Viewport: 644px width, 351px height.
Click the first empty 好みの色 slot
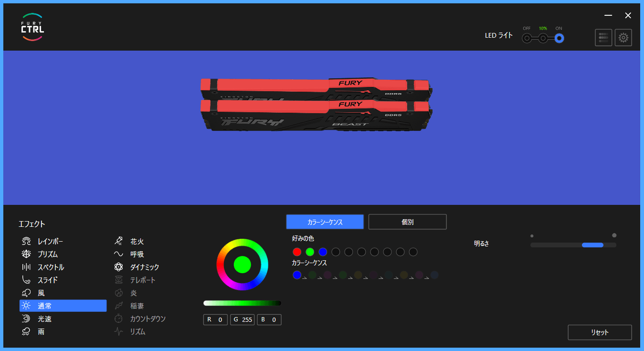click(x=336, y=252)
